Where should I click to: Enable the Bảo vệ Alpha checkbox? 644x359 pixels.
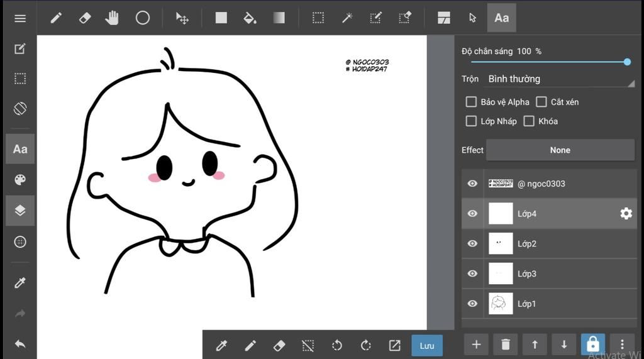(x=471, y=102)
